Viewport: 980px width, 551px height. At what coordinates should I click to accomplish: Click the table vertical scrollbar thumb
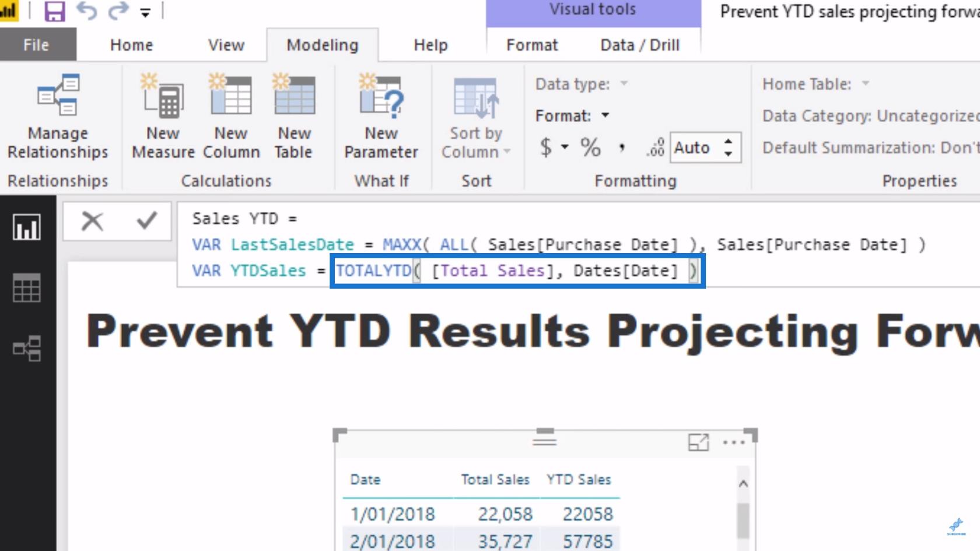(743, 521)
